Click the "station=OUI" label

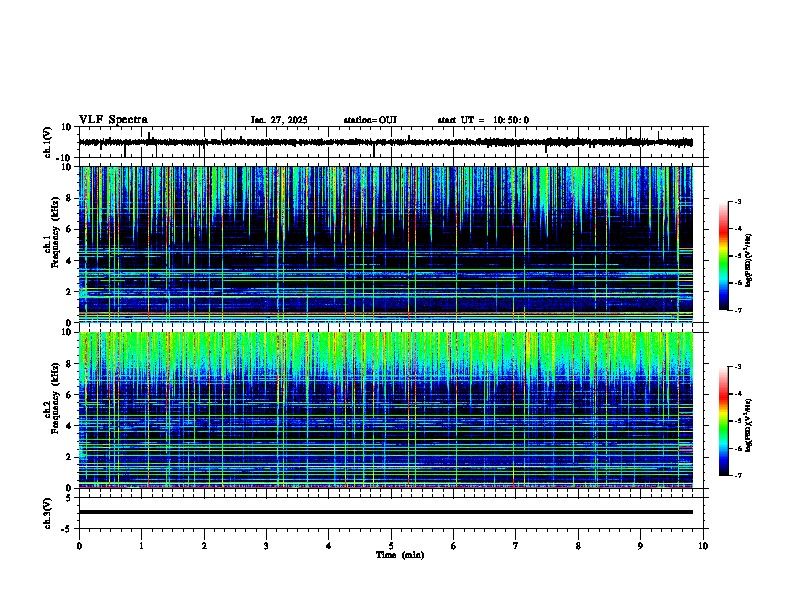370,120
